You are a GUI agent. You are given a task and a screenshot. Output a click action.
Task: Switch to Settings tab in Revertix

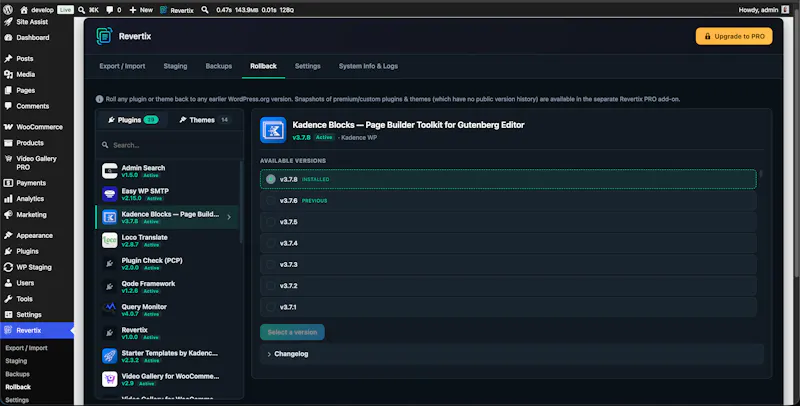308,66
